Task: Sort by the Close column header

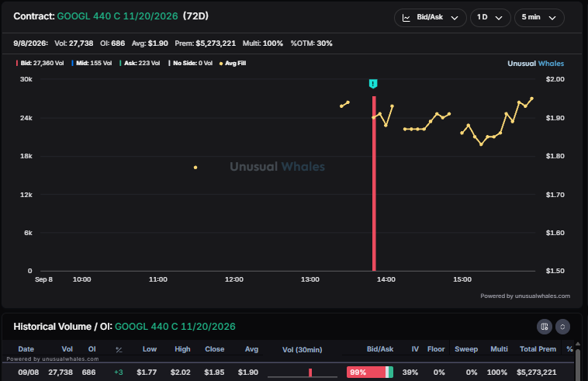Action: click(x=215, y=349)
